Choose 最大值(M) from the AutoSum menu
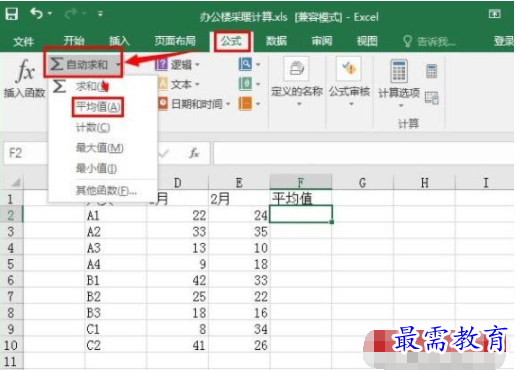Screen dimensions: 516x370 click(x=100, y=148)
